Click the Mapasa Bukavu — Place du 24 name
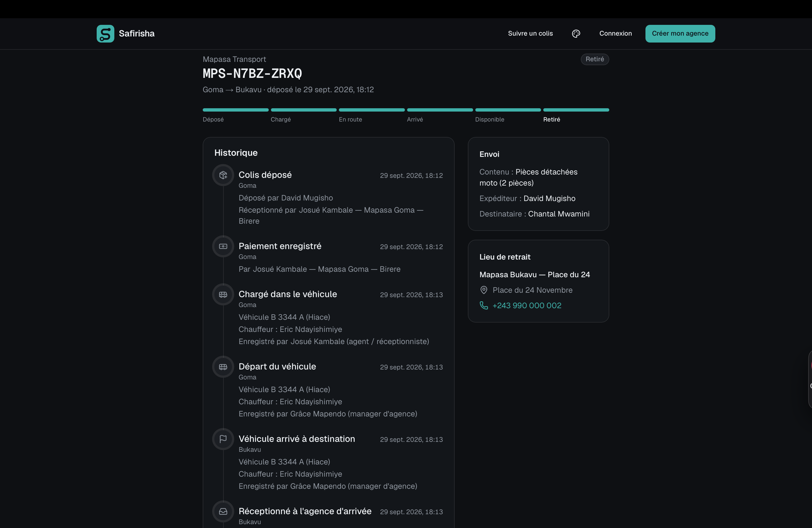 coord(534,274)
